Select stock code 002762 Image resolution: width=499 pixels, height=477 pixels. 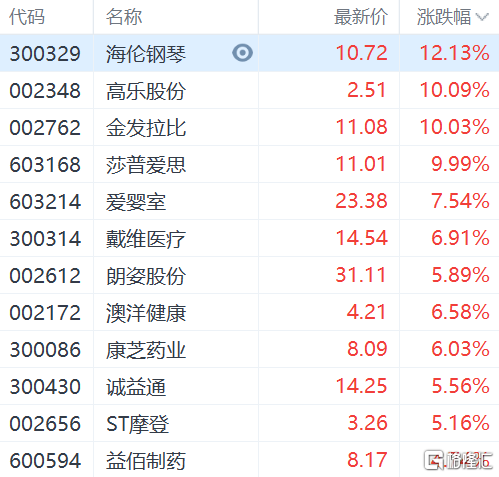pos(45,127)
